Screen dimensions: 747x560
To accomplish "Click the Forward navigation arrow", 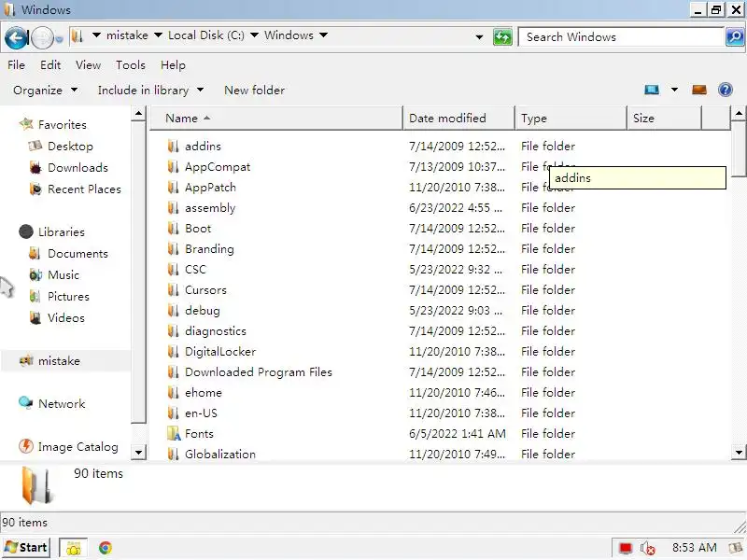I will click(42, 37).
